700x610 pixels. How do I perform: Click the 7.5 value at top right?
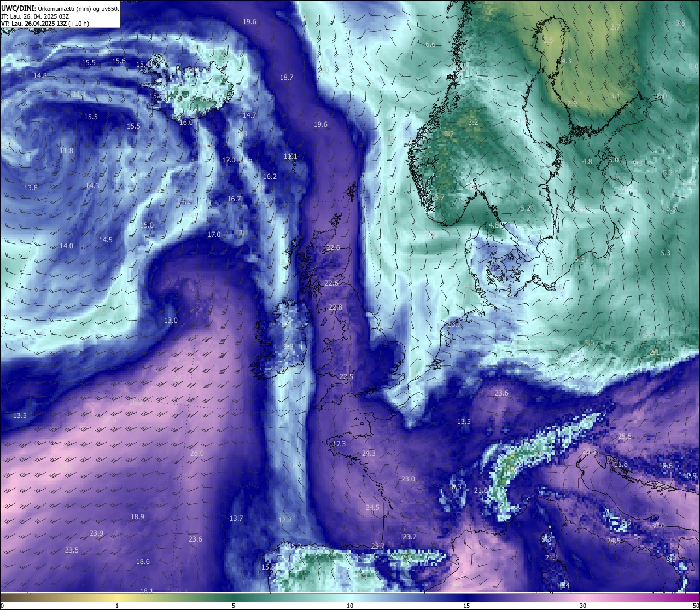[x=680, y=24]
